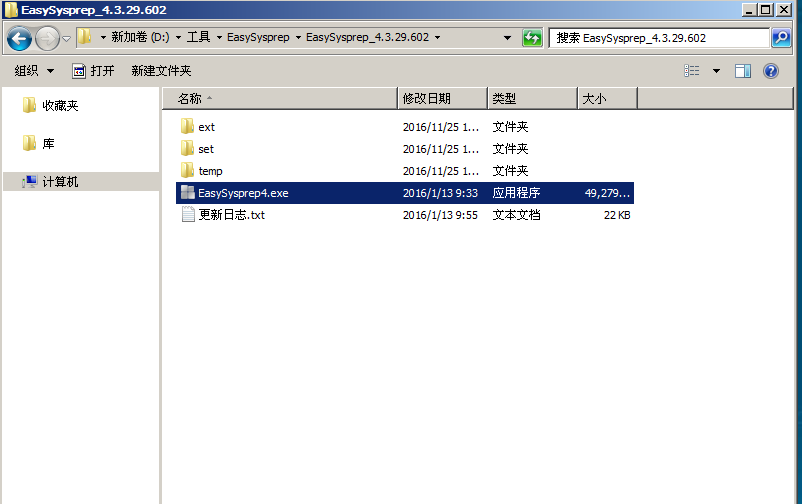Click type '应用程序' cell
The width and height of the screenshot is (802, 504).
tap(516, 193)
